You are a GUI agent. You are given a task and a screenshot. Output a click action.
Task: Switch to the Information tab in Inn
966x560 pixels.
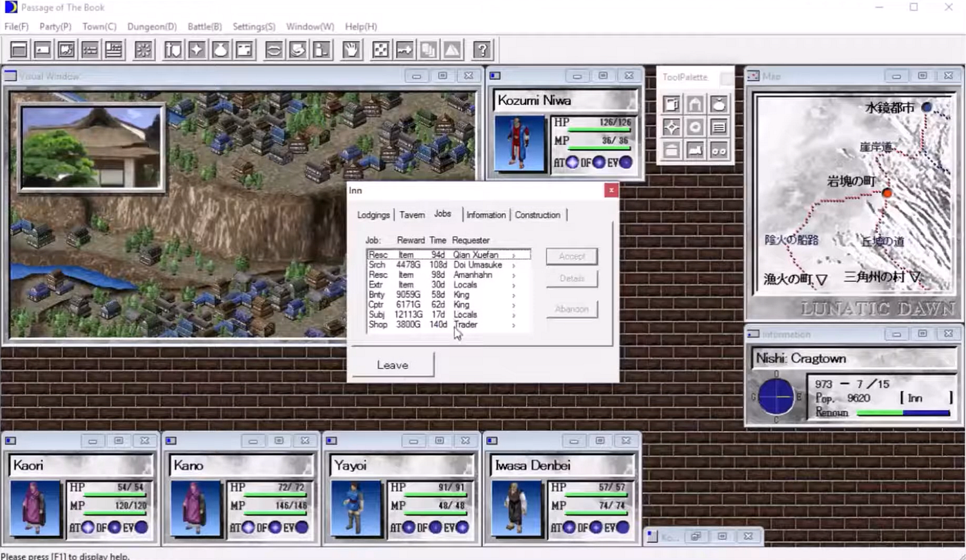486,215
